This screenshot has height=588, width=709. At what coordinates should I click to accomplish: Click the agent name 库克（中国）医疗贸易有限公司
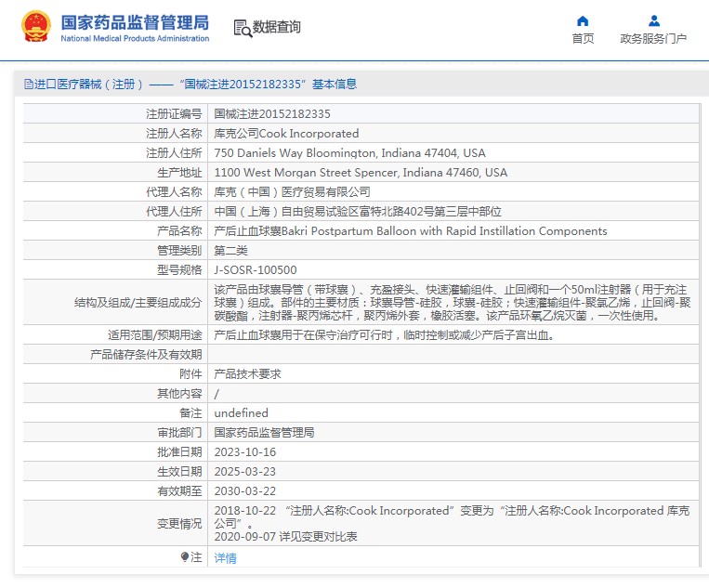point(292,192)
